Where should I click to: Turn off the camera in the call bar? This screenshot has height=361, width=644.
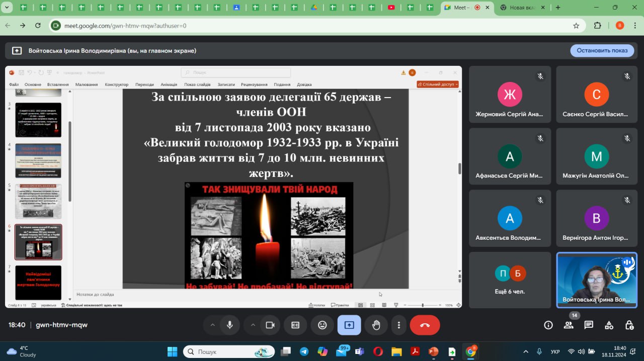[x=270, y=325]
